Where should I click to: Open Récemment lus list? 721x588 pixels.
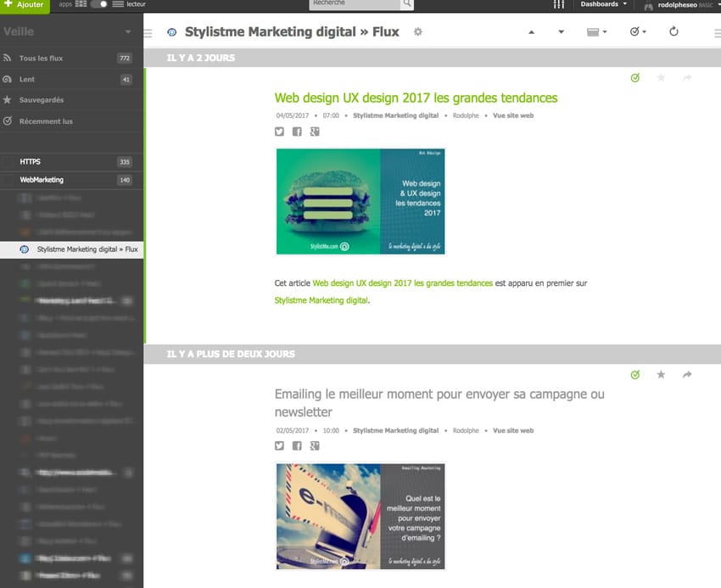71,121
